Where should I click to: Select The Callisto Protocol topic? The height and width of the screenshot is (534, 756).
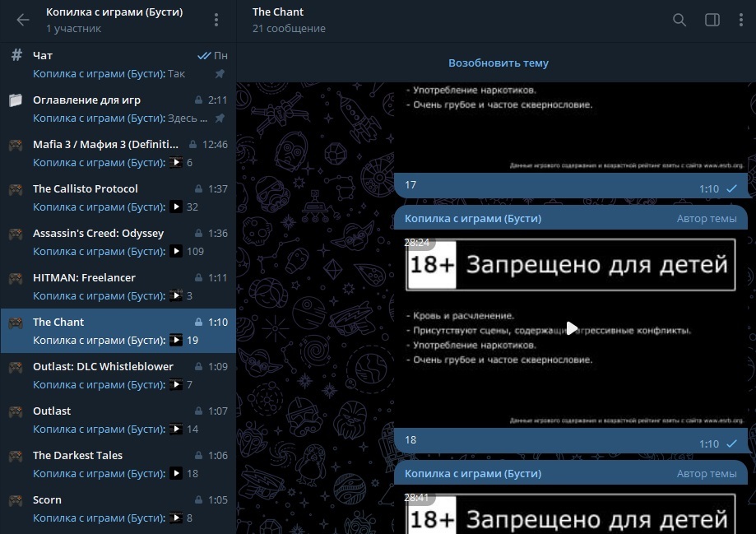[x=118, y=197]
